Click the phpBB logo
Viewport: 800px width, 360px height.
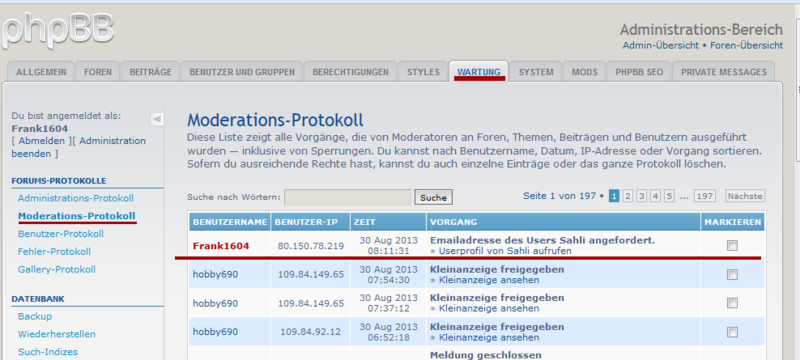click(x=57, y=31)
